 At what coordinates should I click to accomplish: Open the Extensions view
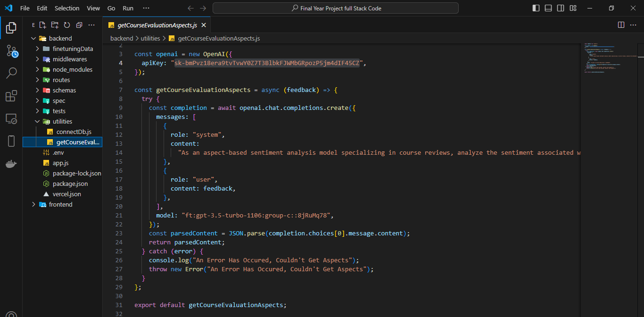(10, 96)
